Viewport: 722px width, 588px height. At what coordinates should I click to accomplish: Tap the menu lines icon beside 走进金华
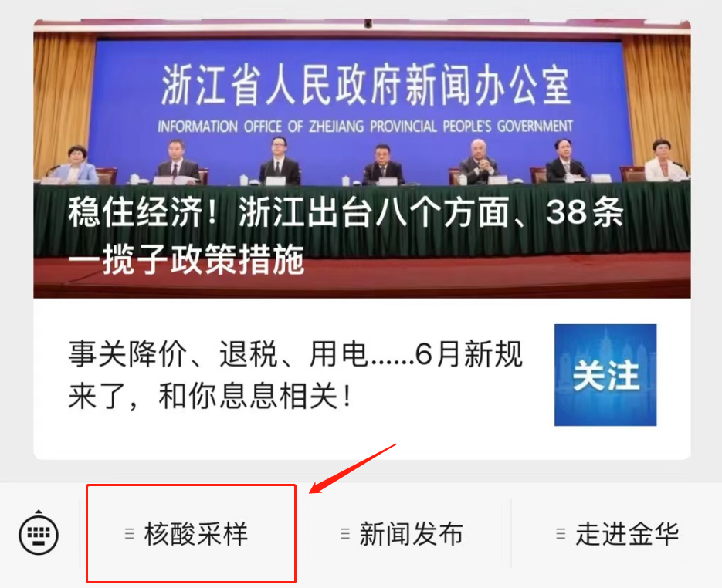561,534
